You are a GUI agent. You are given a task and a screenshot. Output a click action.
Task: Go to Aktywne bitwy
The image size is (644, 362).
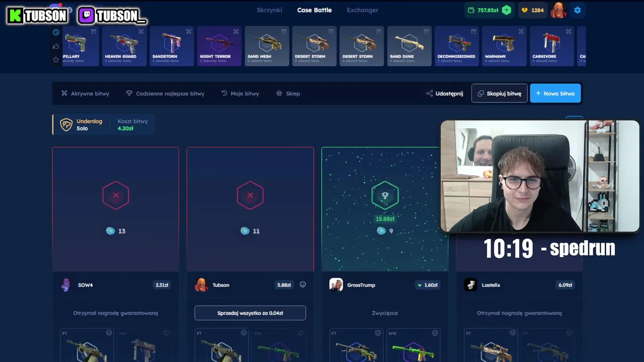(x=85, y=94)
